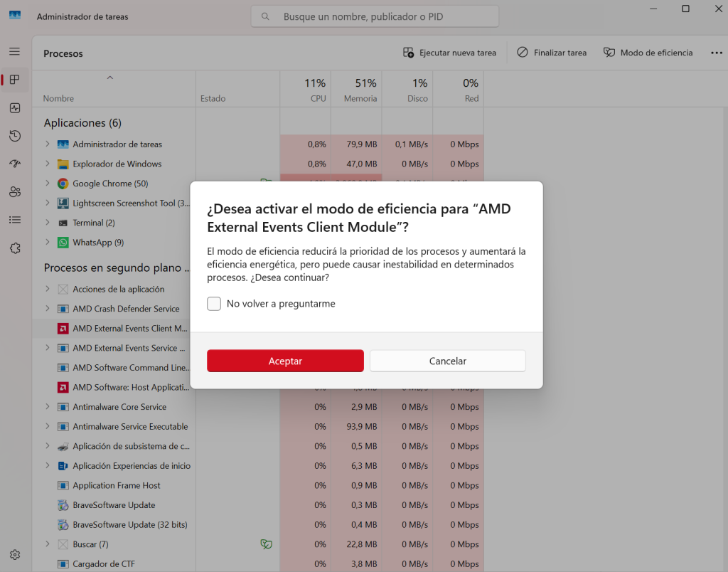Open the App history sidebar icon
728x572 pixels.
(15, 136)
